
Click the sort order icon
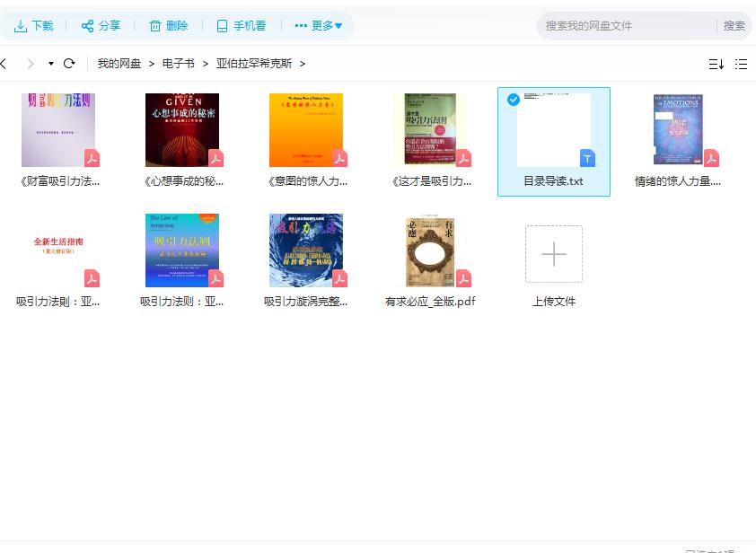(716, 64)
